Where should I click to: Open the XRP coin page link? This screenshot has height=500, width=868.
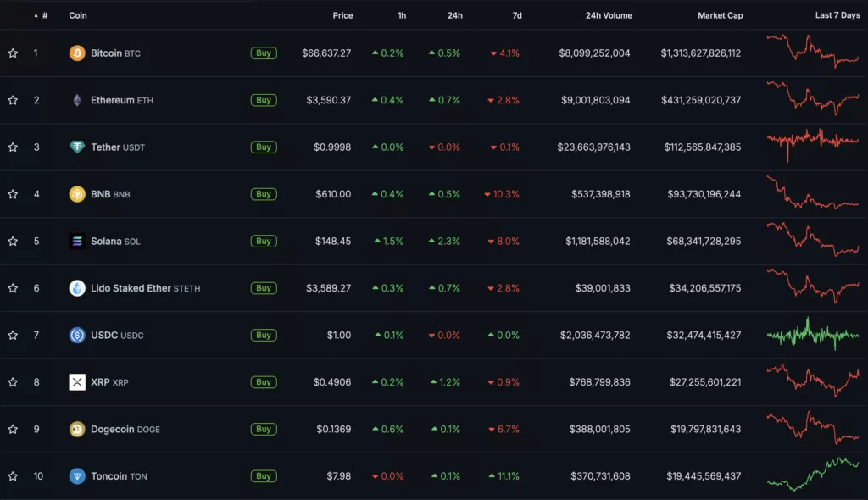click(x=109, y=382)
